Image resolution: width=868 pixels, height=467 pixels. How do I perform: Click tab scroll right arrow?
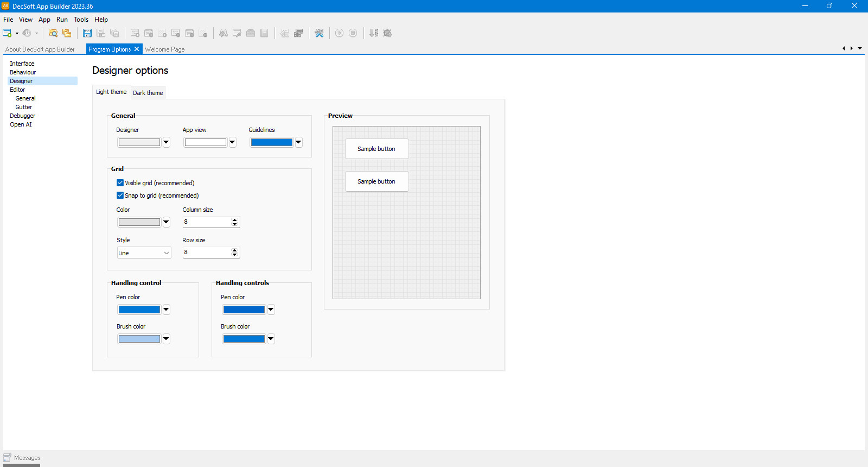852,48
